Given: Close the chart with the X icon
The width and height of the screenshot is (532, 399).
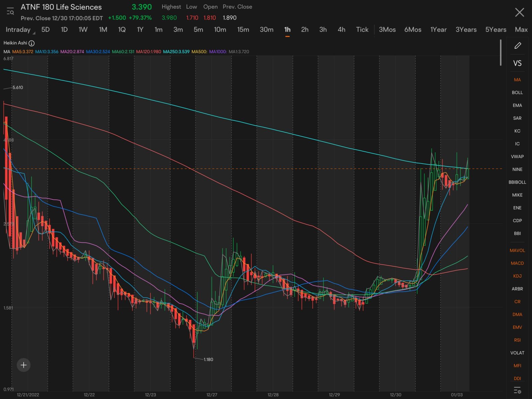Looking at the screenshot, I should (519, 12).
